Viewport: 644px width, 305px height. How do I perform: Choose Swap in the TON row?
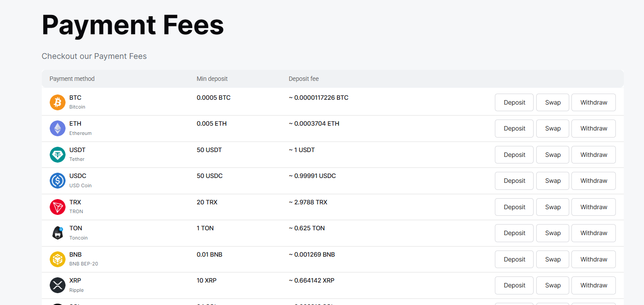click(553, 233)
